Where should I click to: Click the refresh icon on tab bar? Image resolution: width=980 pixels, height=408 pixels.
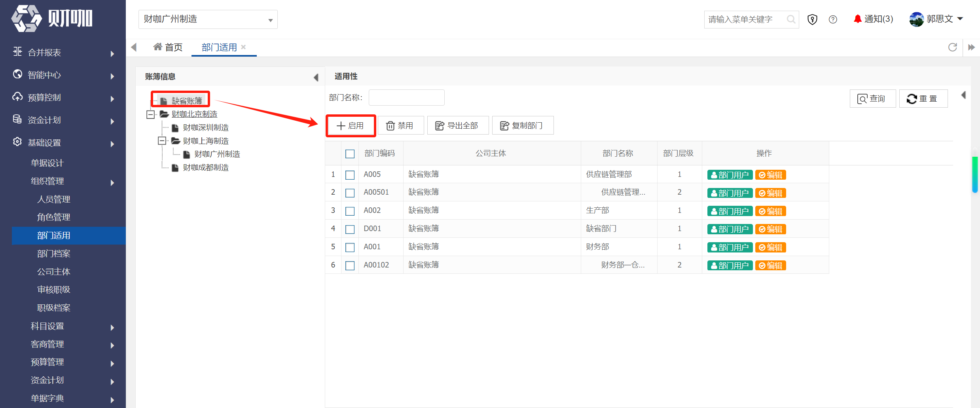[x=952, y=47]
